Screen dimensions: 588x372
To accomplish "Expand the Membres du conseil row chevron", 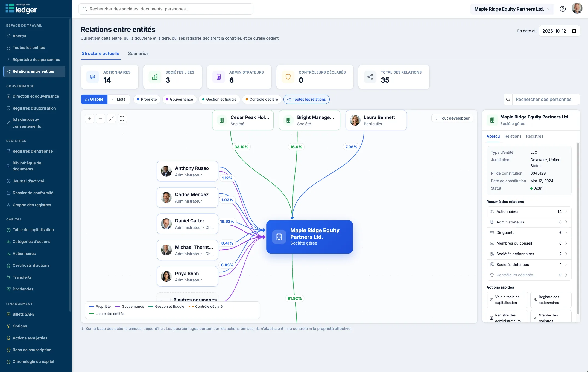I will [x=566, y=243].
